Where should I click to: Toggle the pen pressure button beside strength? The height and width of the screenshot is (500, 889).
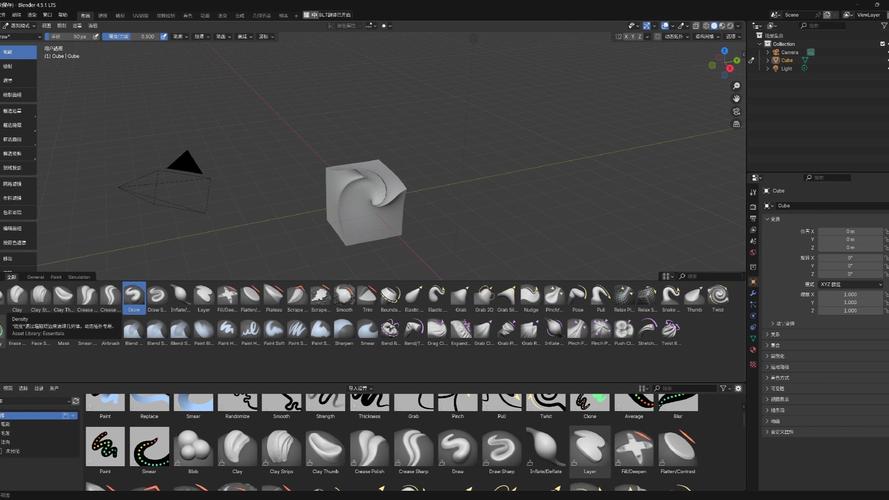164,36
